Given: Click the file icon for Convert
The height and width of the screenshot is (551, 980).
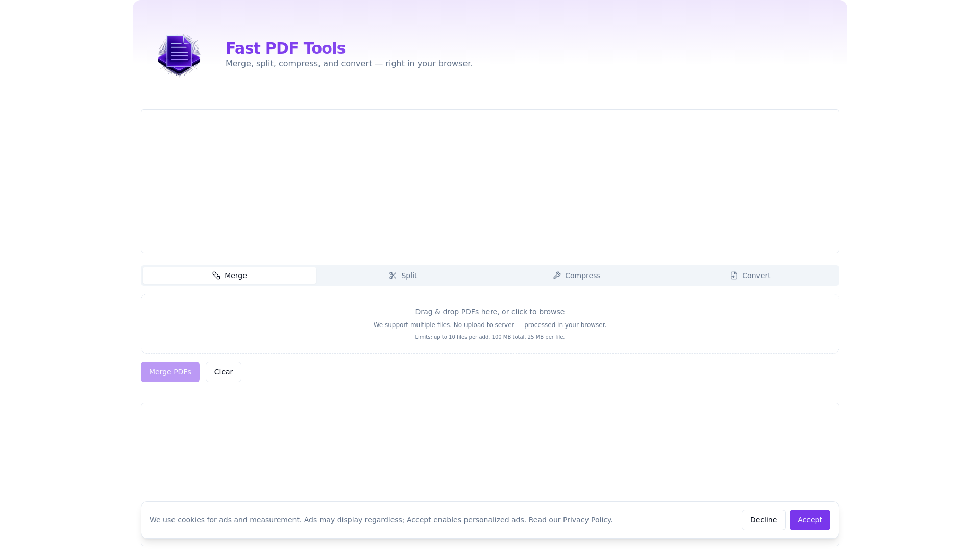Looking at the screenshot, I should (734, 275).
